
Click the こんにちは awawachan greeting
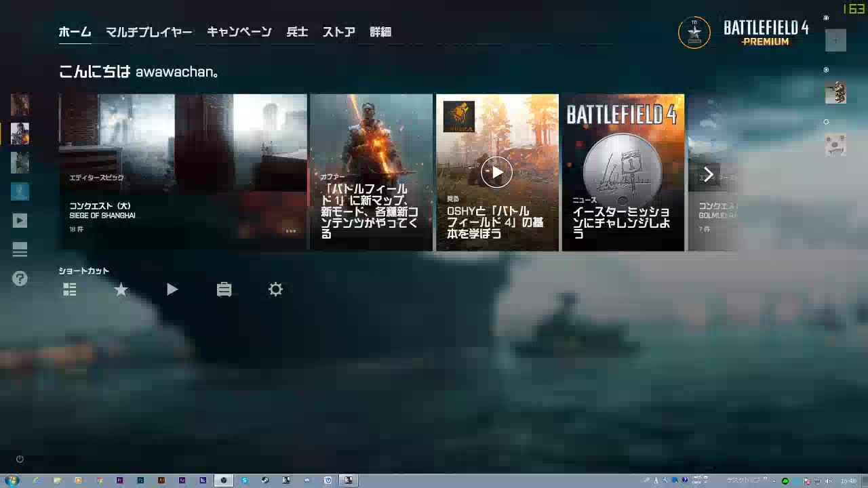point(138,71)
